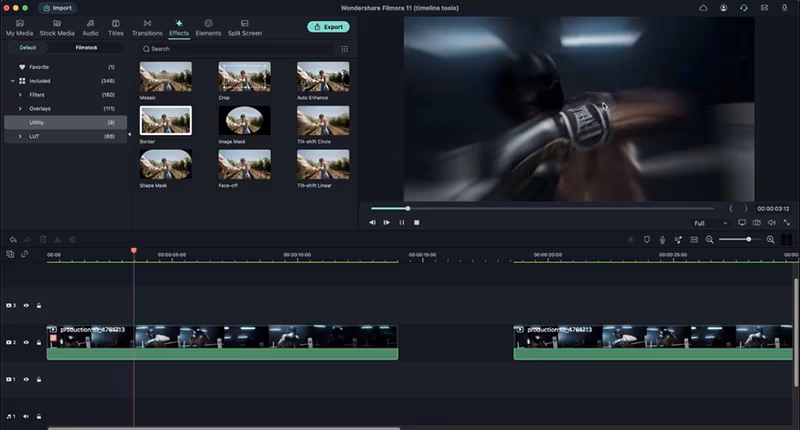Click the Split scissors icon
800x430 pixels.
pos(58,240)
